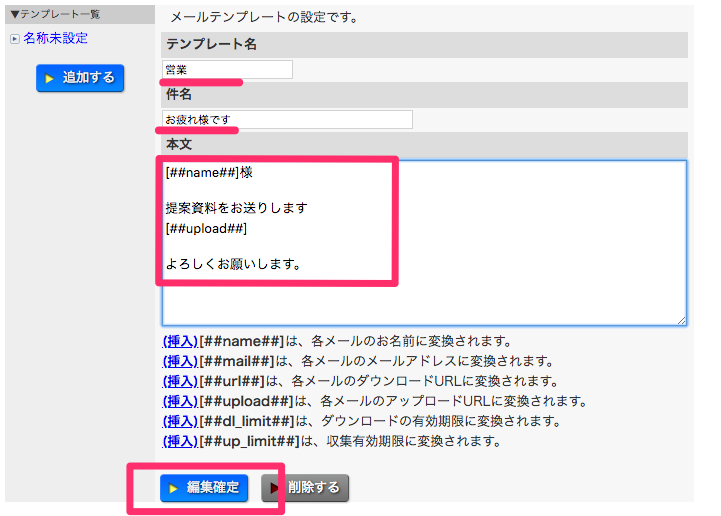
Task: Insert the [##dl_limit##] expiry tag
Action: (180, 421)
